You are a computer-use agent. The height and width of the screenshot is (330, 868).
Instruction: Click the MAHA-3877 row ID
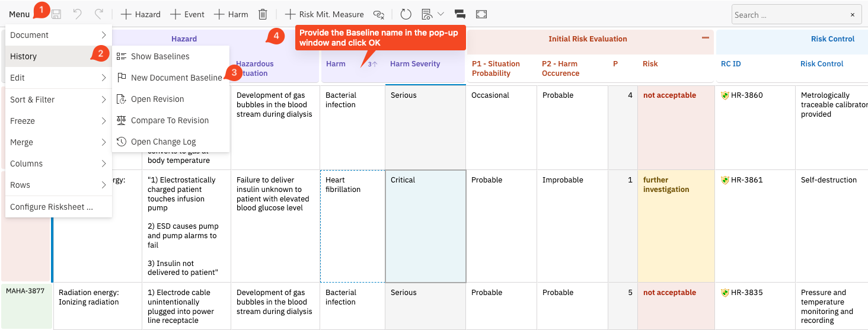tap(25, 291)
